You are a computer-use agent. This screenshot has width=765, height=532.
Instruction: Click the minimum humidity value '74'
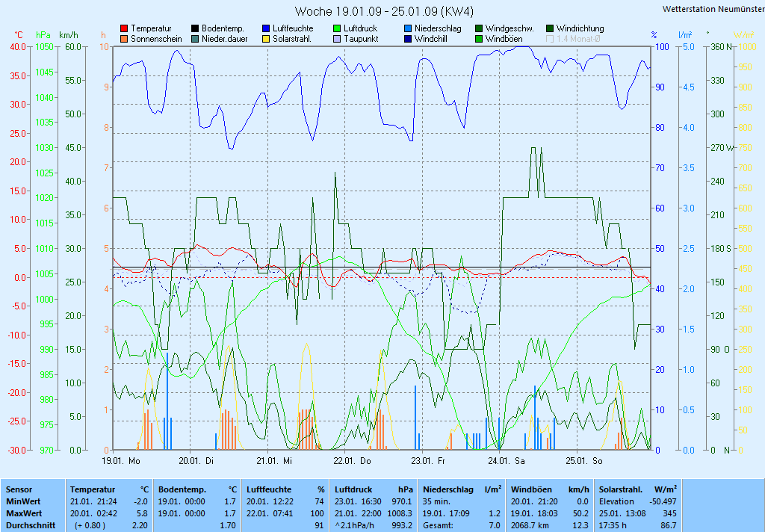[x=320, y=501]
